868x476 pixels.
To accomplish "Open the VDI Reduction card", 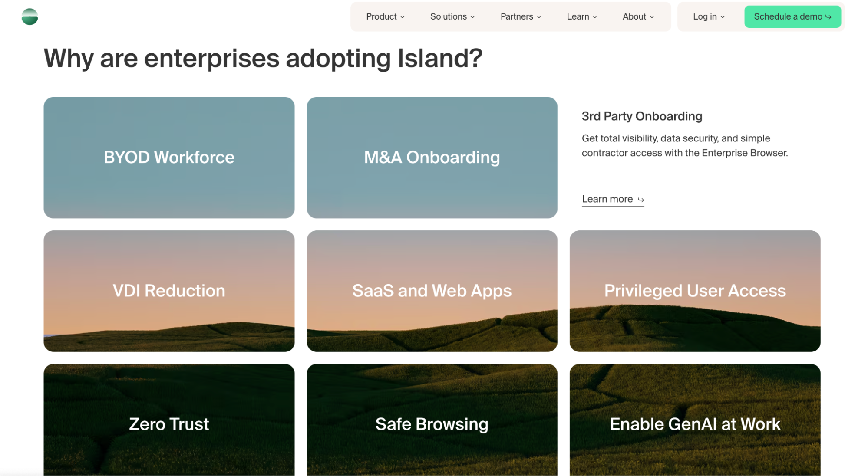I will click(x=169, y=291).
